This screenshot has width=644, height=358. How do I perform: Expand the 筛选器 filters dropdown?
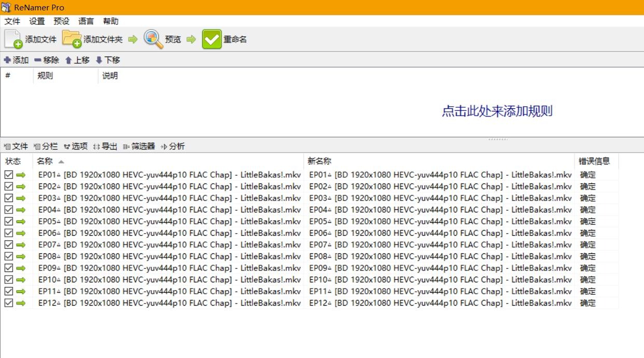139,147
